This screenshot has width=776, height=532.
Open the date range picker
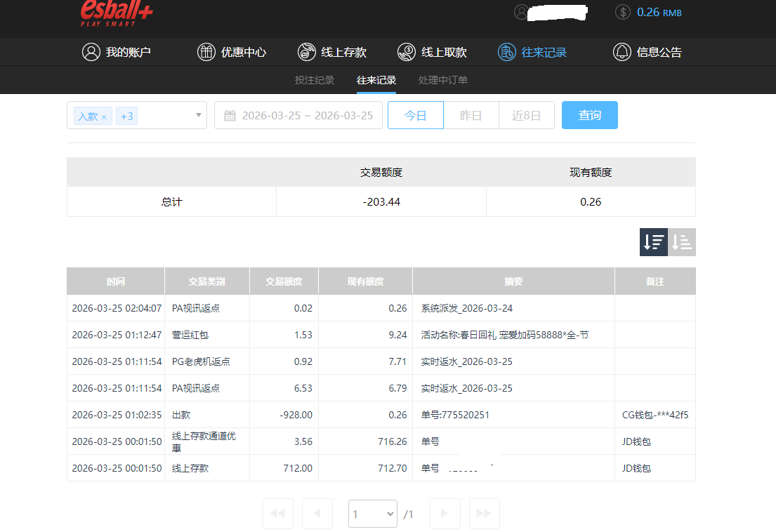coord(298,115)
